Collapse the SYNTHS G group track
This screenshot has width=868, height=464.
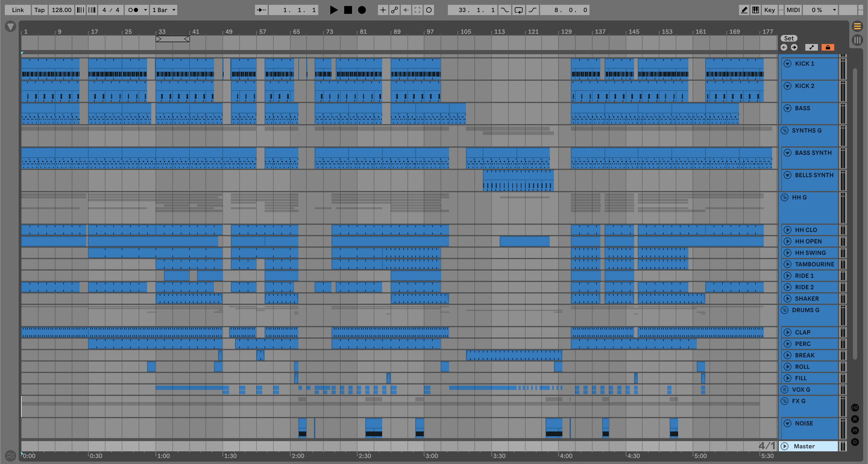785,130
